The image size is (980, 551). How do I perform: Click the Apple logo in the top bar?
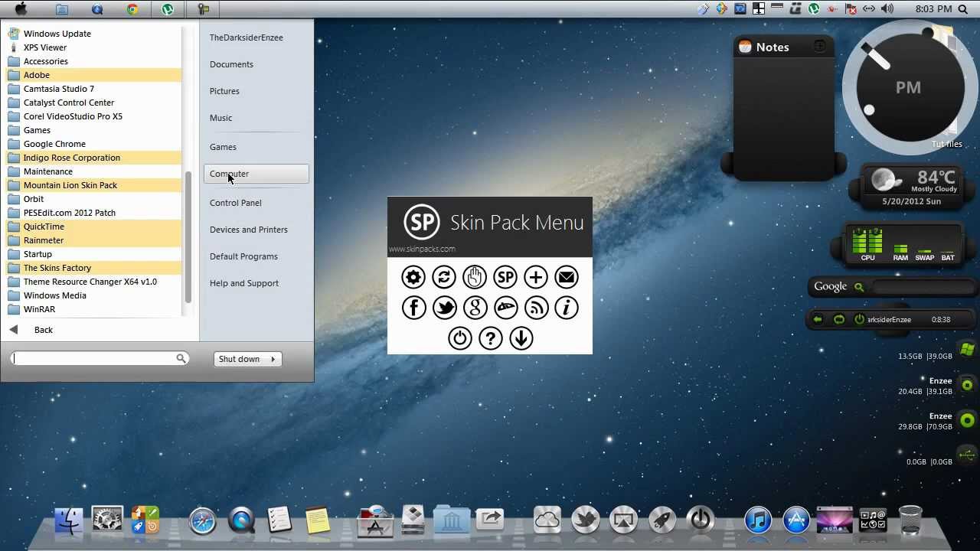coord(21,9)
